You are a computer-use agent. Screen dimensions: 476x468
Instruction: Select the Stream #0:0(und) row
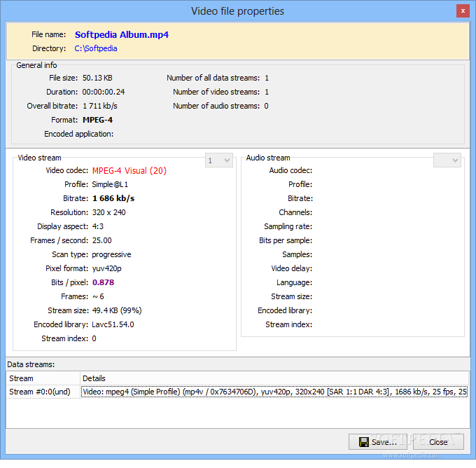pos(237,392)
